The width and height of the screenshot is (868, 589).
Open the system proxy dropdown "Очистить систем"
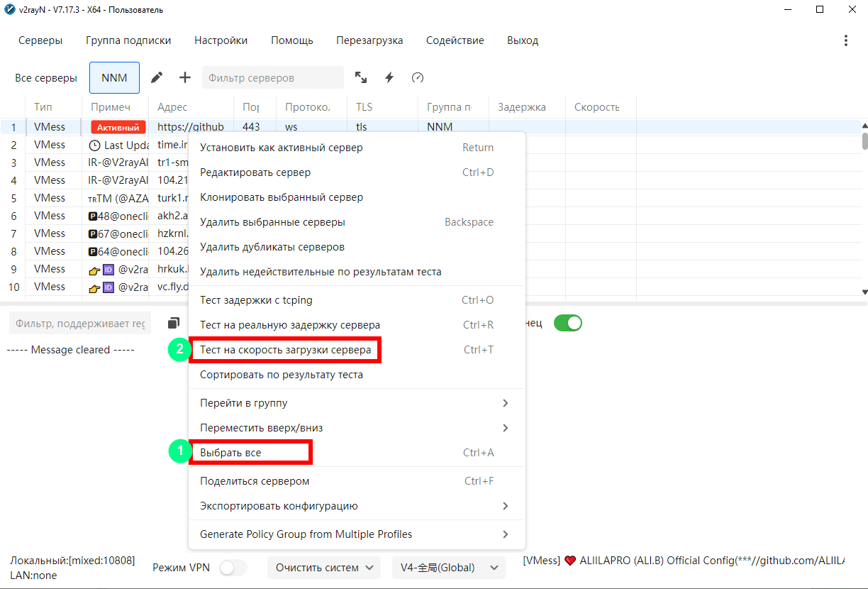pyautogui.click(x=323, y=568)
